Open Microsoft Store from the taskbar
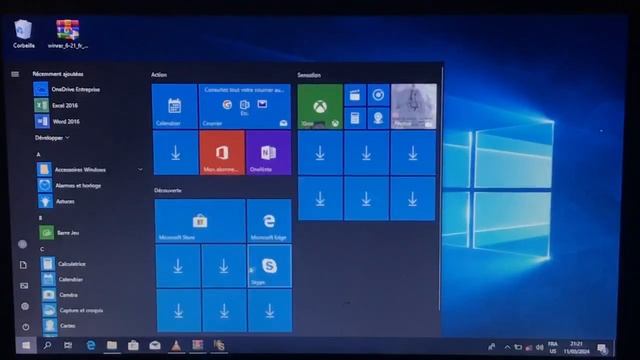 click(133, 346)
